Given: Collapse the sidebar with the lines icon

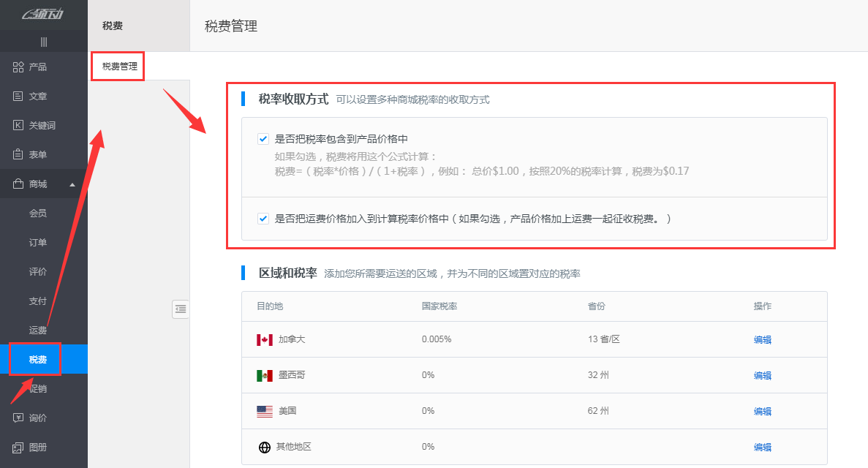Looking at the screenshot, I should click(x=43, y=42).
